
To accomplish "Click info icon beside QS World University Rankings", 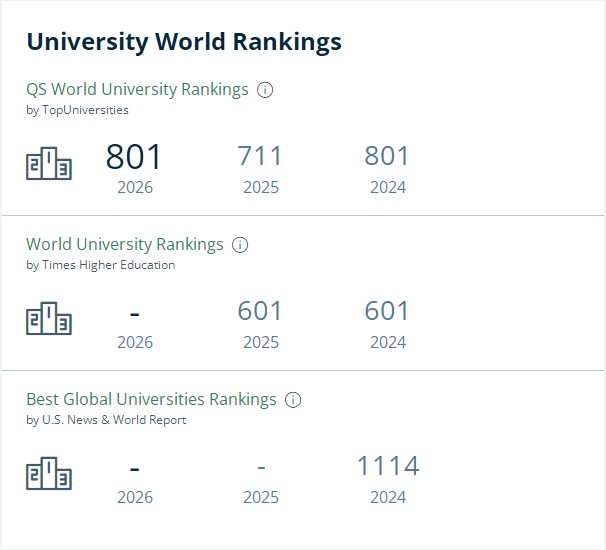I will 265,90.
